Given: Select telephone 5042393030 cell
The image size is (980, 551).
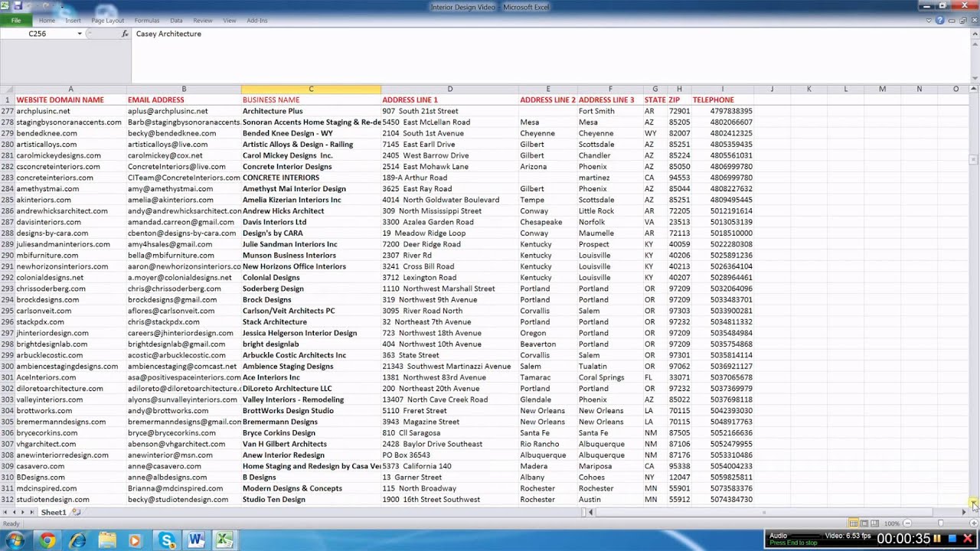Looking at the screenshot, I should (x=722, y=411).
